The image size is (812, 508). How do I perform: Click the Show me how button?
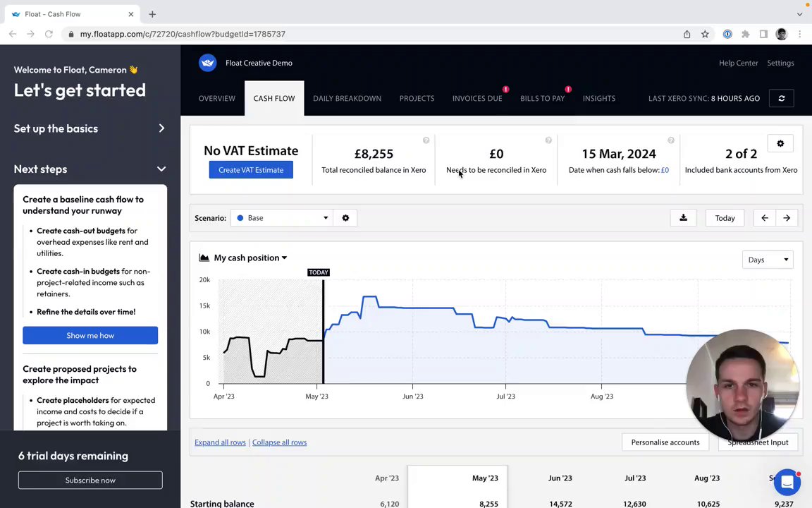[90, 335]
